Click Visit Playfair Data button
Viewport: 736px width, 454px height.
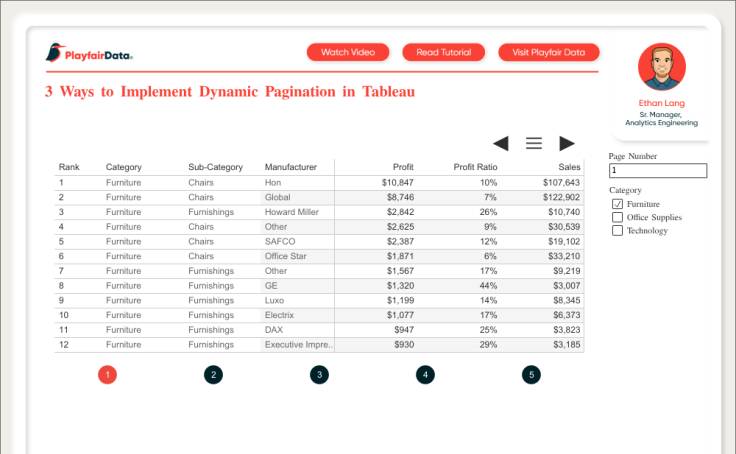tap(548, 52)
